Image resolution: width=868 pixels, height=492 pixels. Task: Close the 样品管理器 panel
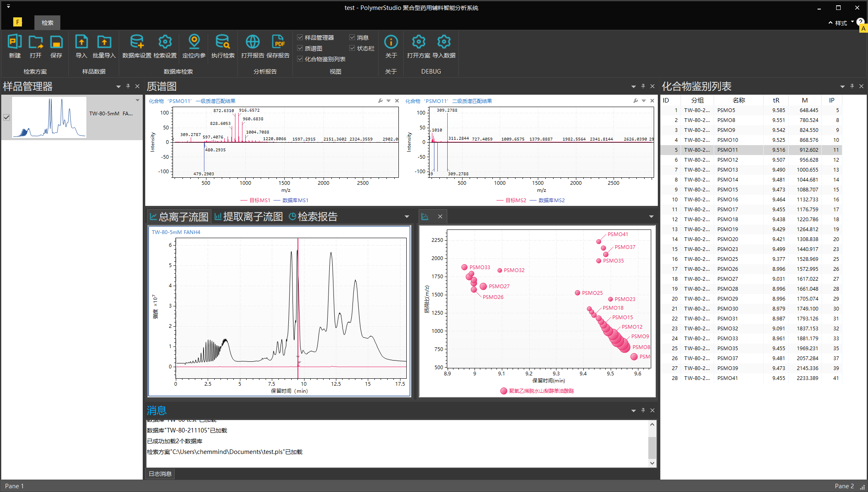pos(137,86)
